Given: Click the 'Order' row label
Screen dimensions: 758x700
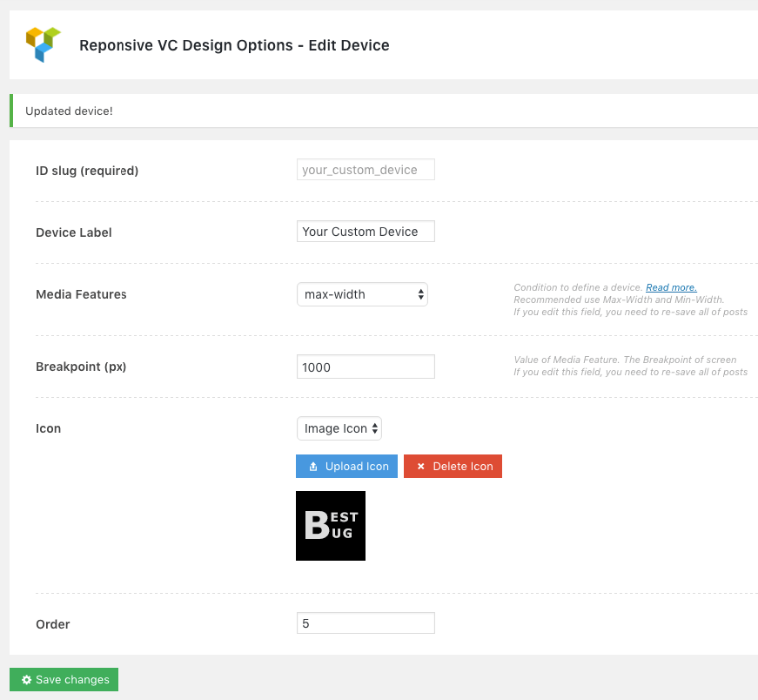Looking at the screenshot, I should tap(53, 624).
